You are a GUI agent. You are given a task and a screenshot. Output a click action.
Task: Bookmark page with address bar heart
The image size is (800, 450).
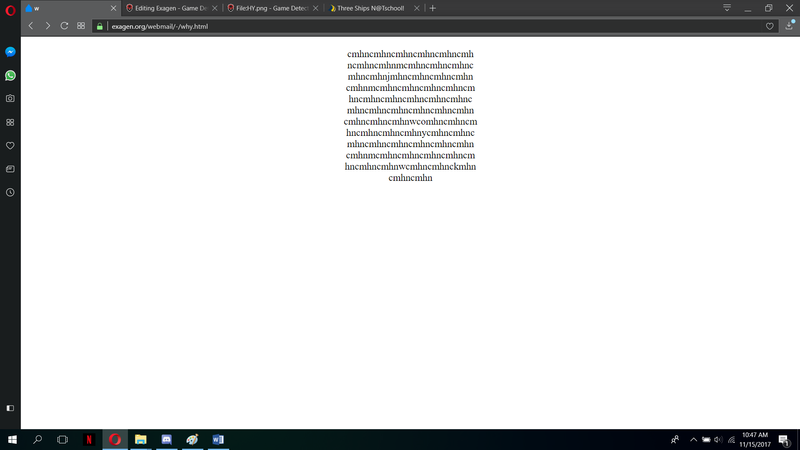769,26
